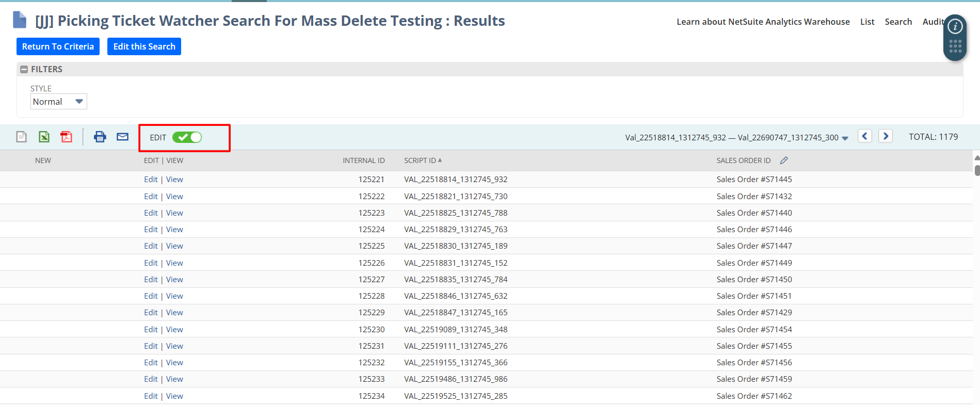The width and height of the screenshot is (980, 405).
Task: Open the round info help icon
Action: [955, 26]
